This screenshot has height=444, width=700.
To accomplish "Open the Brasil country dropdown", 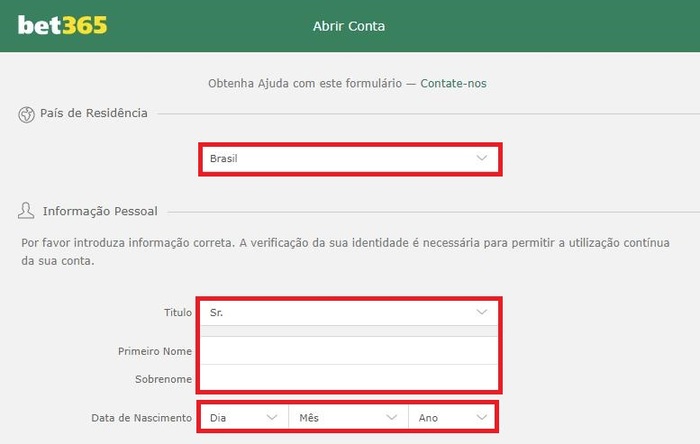I will point(350,159).
